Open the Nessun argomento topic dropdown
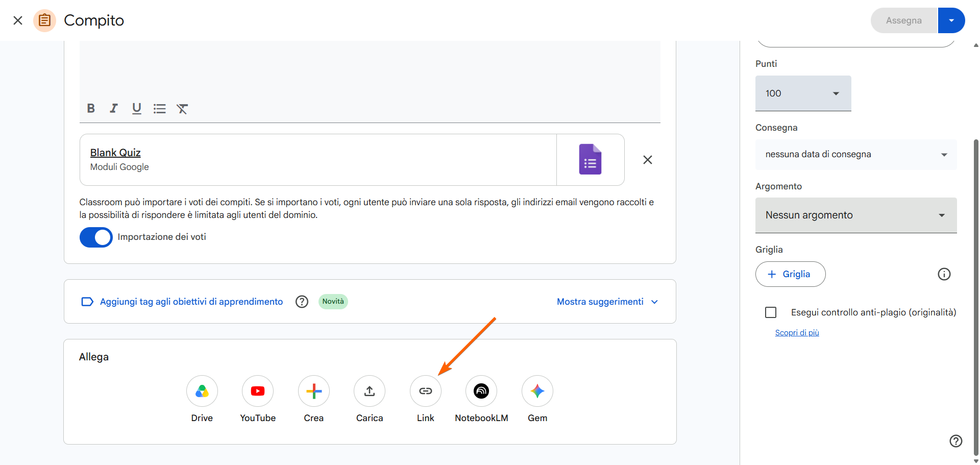 coord(856,215)
